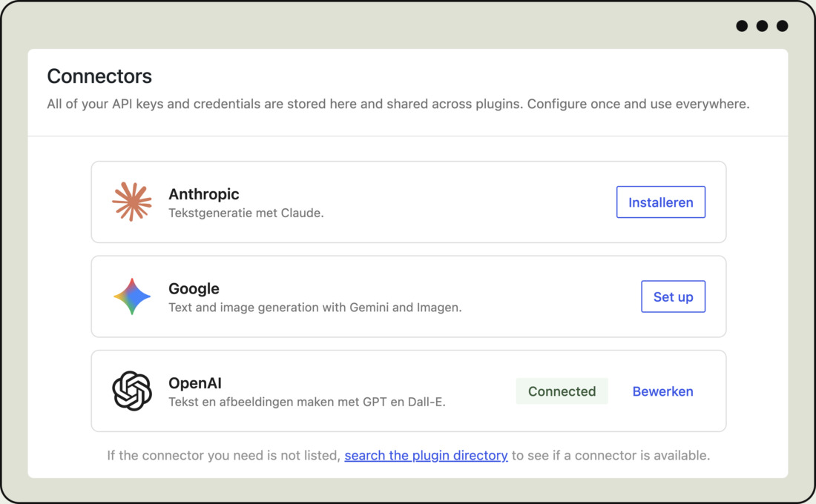Click the rightmost window control dot

(782, 25)
